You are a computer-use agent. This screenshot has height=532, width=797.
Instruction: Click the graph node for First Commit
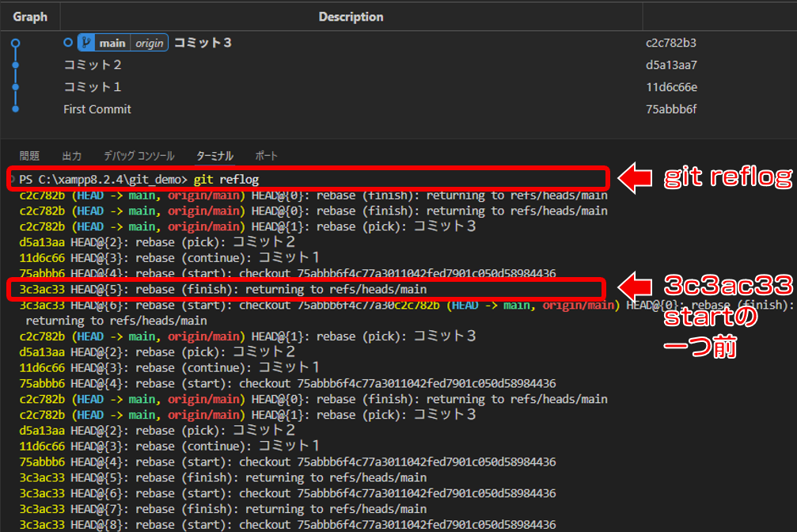tap(15, 109)
